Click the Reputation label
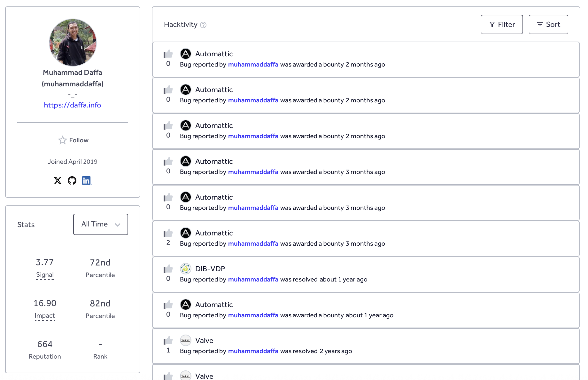 45,356
